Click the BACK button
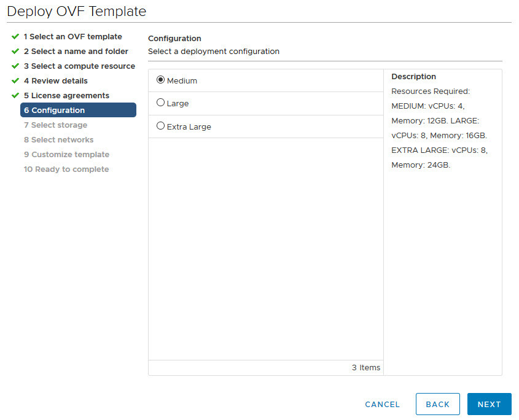This screenshot has height=420, width=519. [x=437, y=404]
